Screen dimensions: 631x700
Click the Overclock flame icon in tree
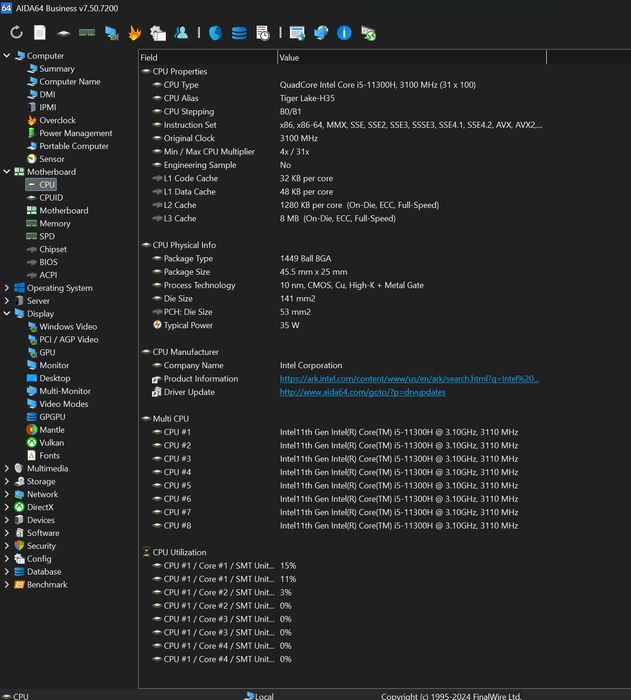click(32, 120)
